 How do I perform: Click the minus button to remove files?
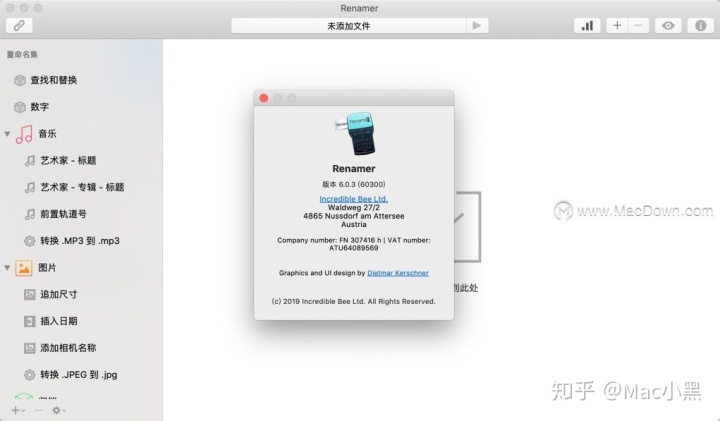638,26
